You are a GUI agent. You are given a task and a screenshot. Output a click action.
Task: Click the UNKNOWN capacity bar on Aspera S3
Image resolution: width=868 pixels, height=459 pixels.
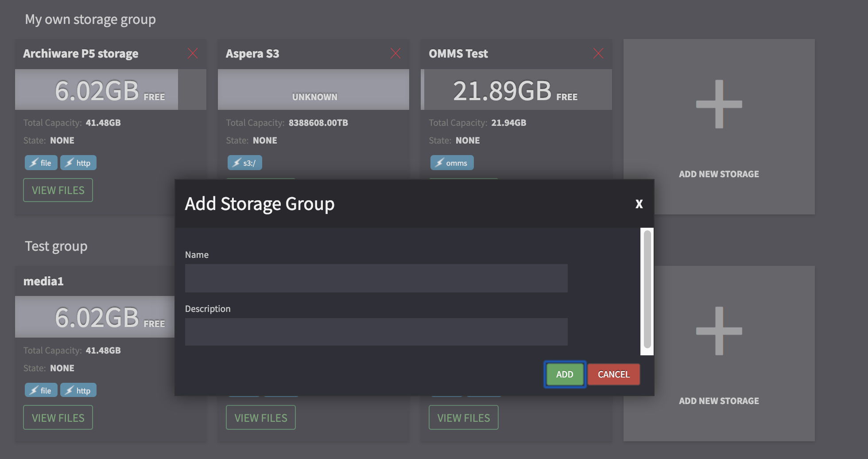pyautogui.click(x=314, y=89)
